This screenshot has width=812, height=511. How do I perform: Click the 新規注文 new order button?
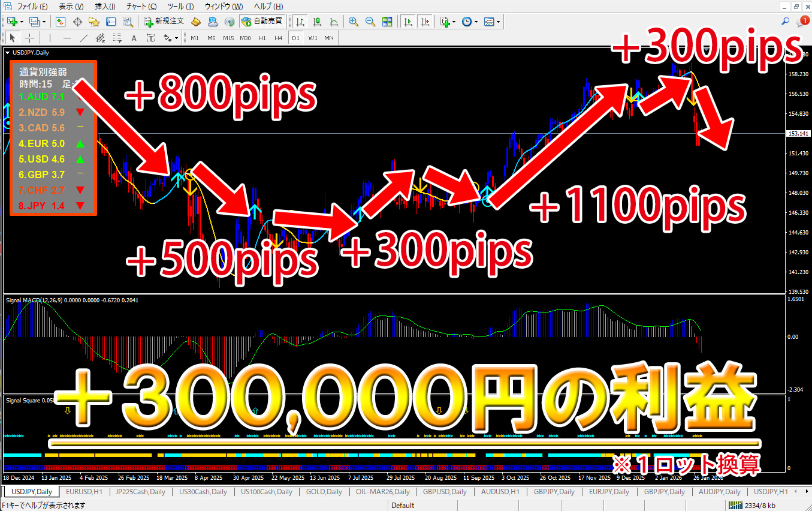pos(164,22)
